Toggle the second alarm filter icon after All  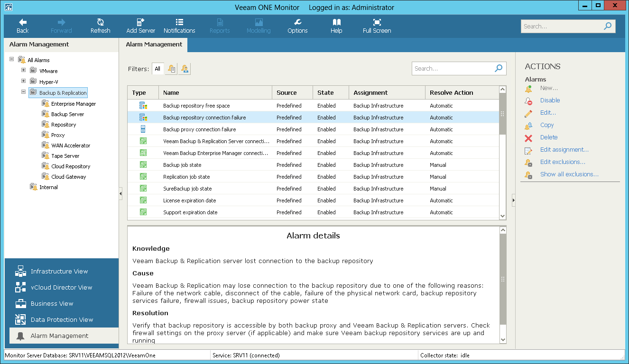pos(185,69)
